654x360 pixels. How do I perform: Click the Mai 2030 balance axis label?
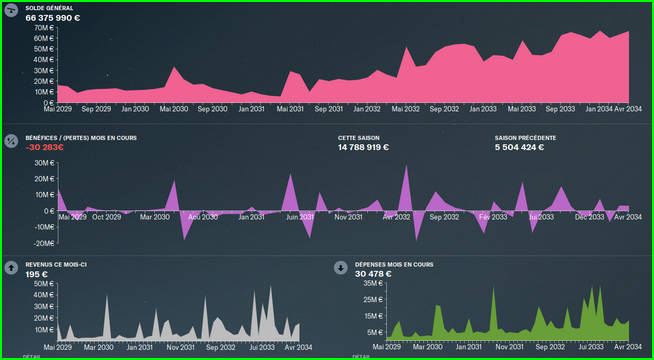[174, 109]
